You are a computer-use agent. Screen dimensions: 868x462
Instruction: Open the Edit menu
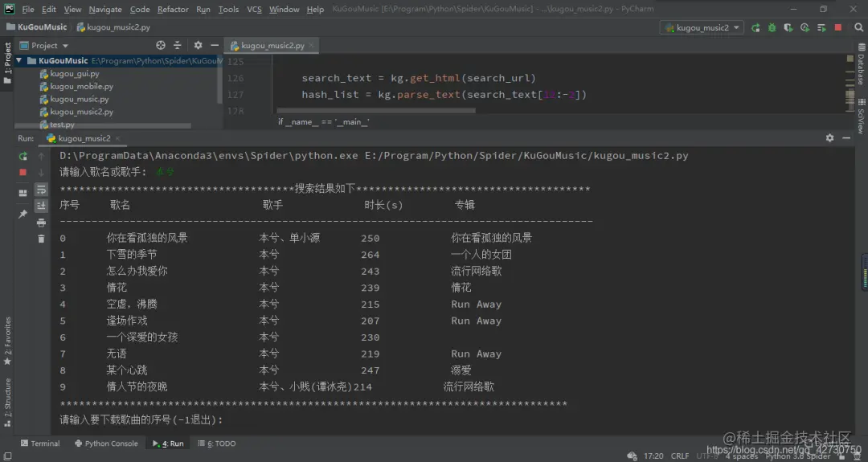(x=49, y=10)
